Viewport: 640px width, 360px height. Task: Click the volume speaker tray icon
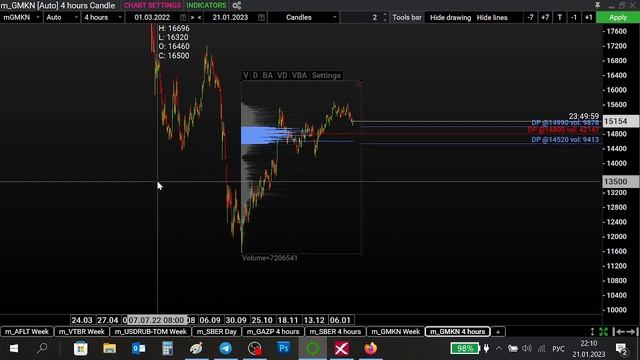point(527,349)
